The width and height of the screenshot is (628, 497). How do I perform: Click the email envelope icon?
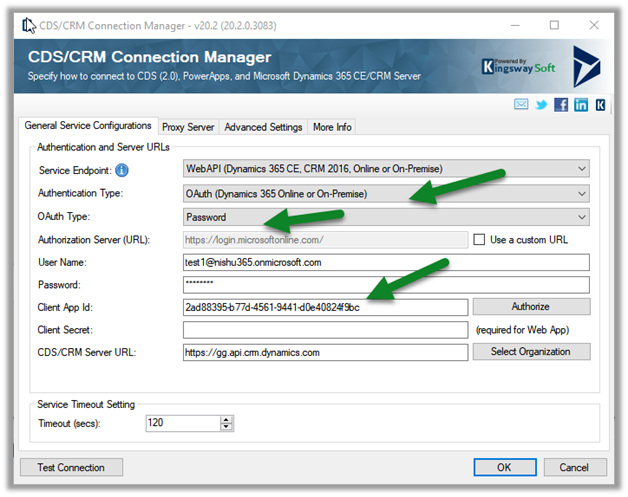click(x=521, y=104)
